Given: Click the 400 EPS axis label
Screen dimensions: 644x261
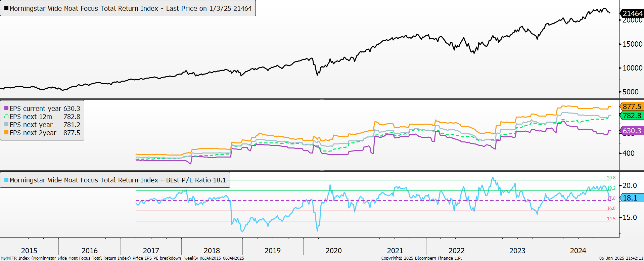Looking at the screenshot, I should click(x=629, y=153).
